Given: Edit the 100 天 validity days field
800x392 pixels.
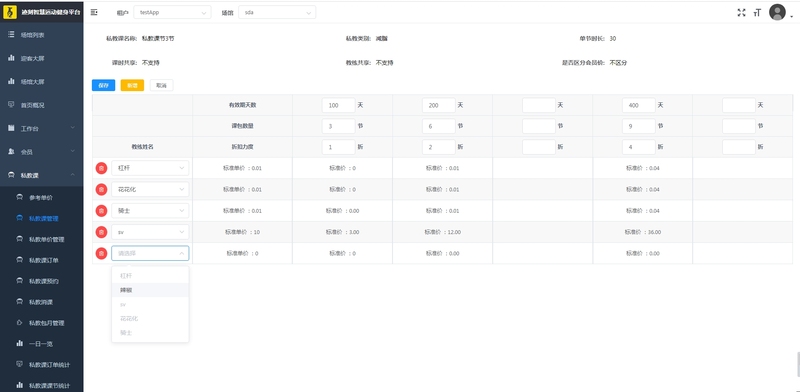Looking at the screenshot, I should [338, 105].
